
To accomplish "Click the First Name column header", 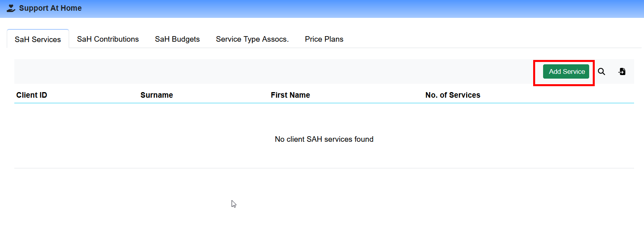I will (x=290, y=95).
